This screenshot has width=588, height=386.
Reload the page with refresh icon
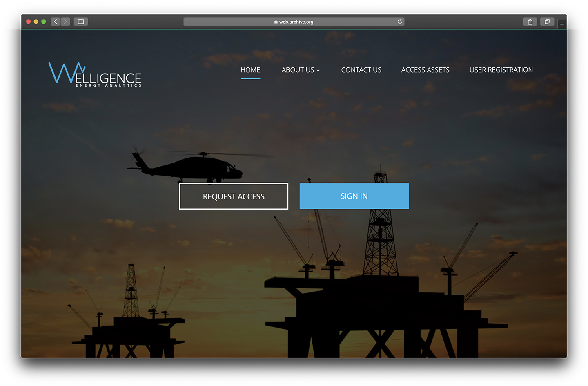[400, 22]
